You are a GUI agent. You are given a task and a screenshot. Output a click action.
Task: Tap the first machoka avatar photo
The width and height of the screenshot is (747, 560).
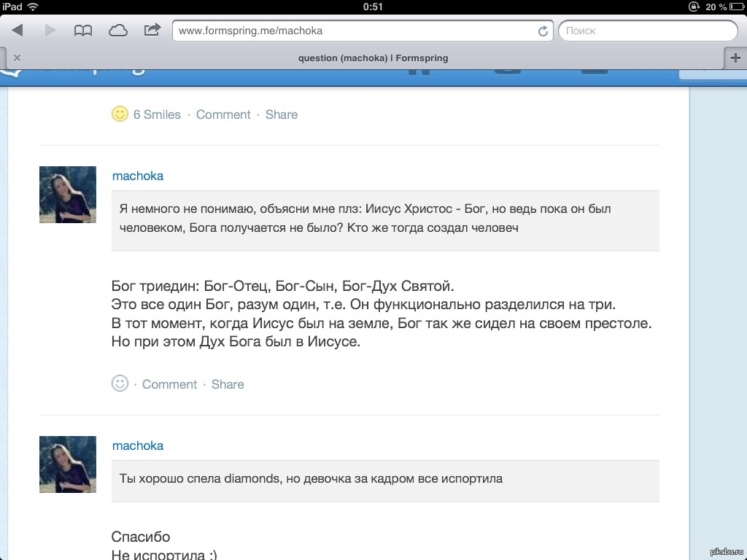tap(68, 195)
